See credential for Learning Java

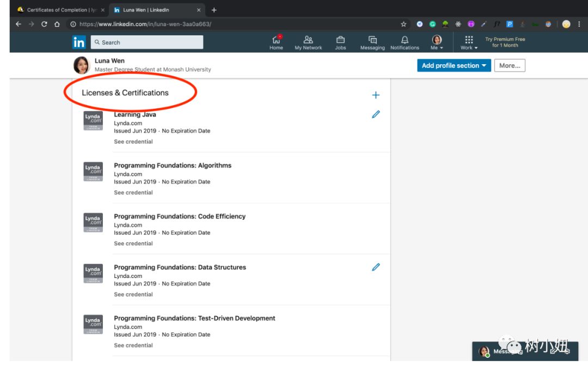pos(133,141)
